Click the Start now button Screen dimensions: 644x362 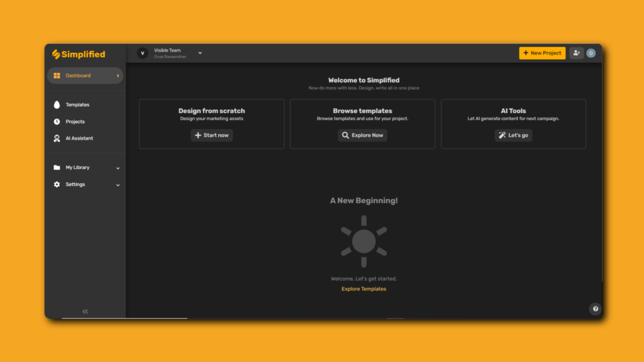point(211,135)
